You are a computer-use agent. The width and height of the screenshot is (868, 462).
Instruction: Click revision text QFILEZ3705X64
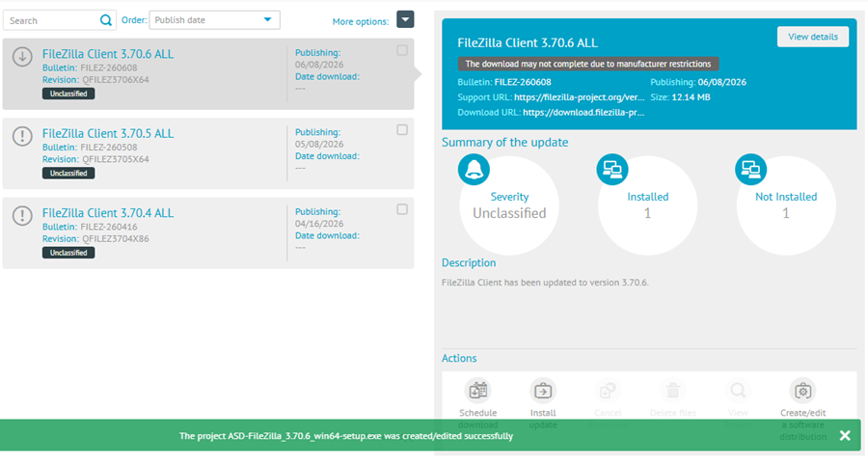[116, 159]
